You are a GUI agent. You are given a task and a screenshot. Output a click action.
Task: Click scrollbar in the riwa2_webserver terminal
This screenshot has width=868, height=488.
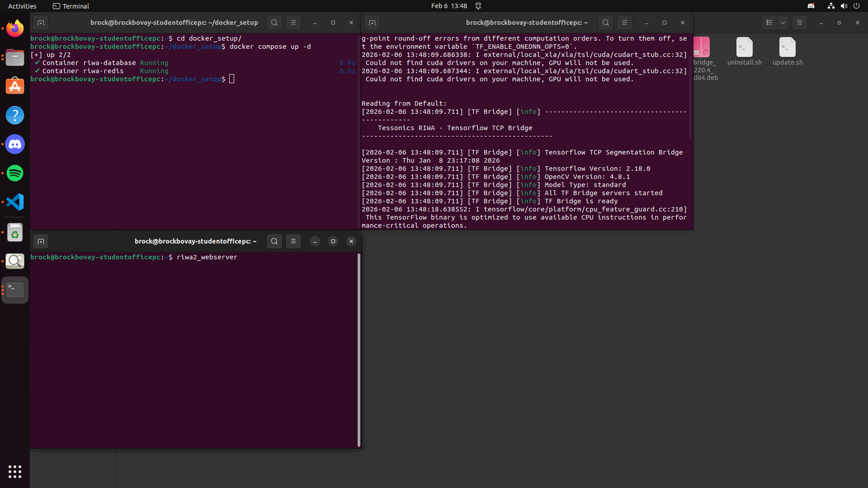359,350
